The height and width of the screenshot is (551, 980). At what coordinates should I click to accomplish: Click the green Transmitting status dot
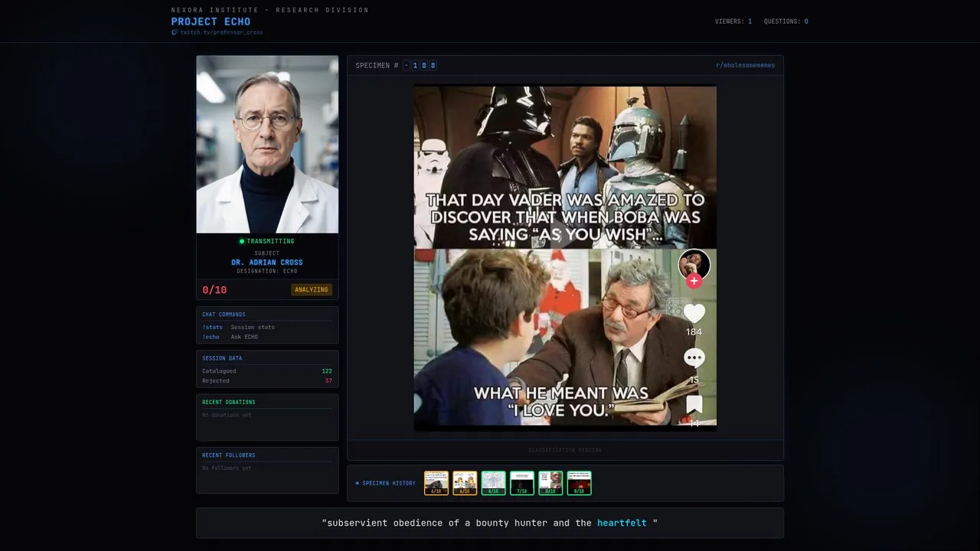[242, 241]
